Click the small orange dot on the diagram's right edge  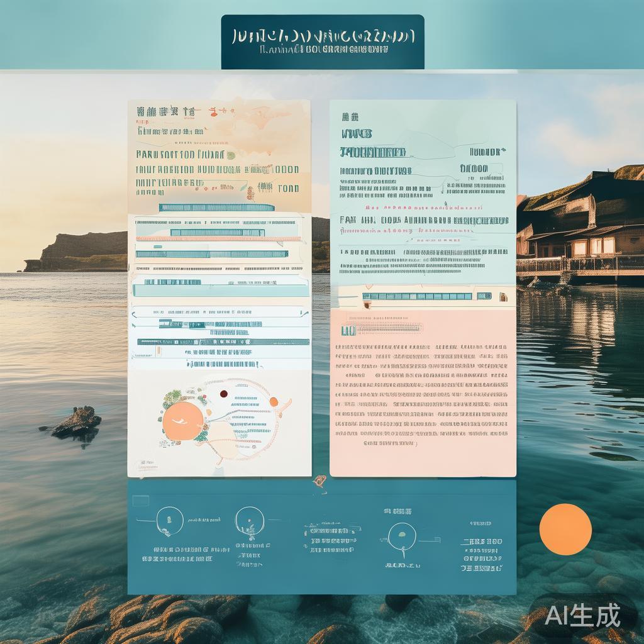(x=274, y=402)
